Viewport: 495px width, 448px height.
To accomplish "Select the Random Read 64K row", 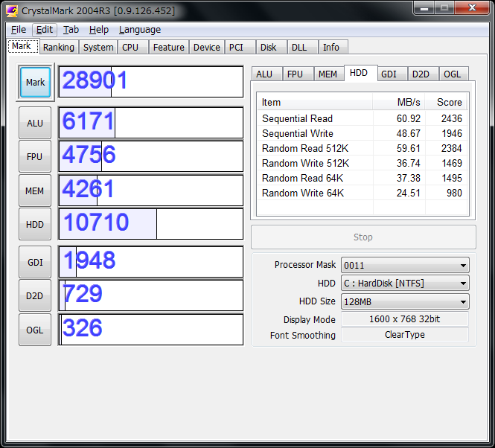I will pyautogui.click(x=362, y=178).
